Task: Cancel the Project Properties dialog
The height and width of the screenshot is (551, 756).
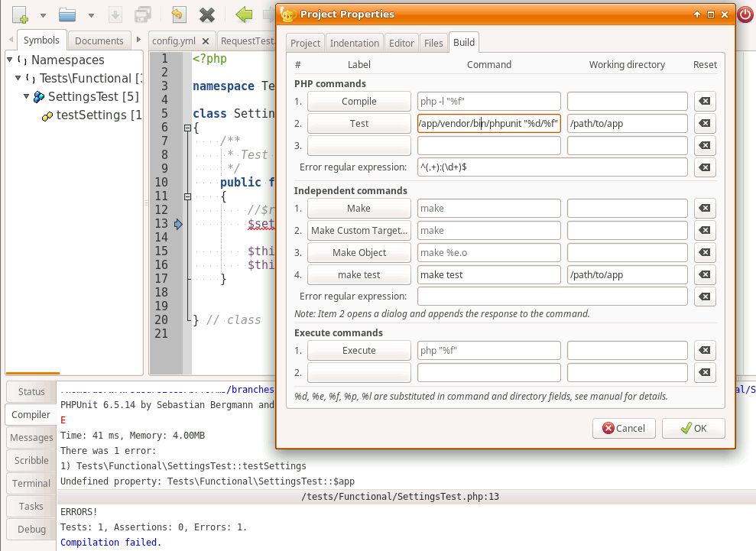Action: 624,428
